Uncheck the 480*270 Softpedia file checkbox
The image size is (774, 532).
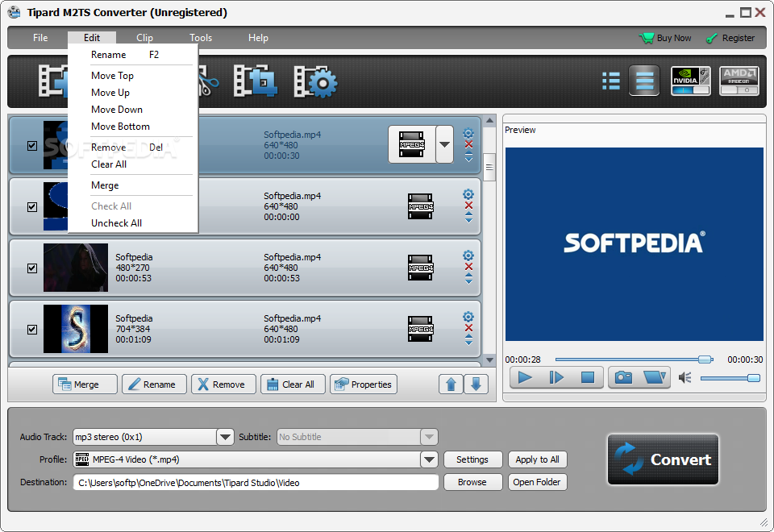pyautogui.click(x=32, y=268)
